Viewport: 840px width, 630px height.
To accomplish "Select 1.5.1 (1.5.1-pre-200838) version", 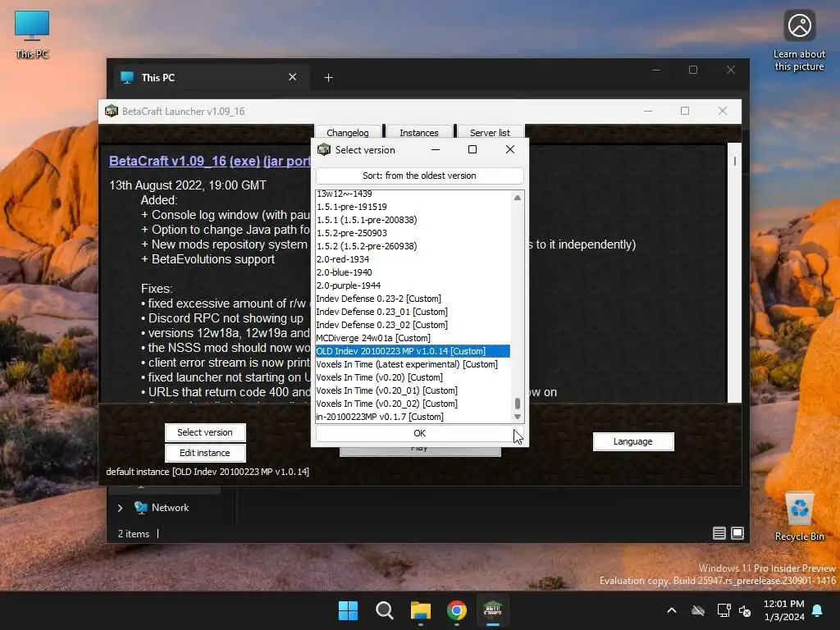I will click(x=413, y=220).
